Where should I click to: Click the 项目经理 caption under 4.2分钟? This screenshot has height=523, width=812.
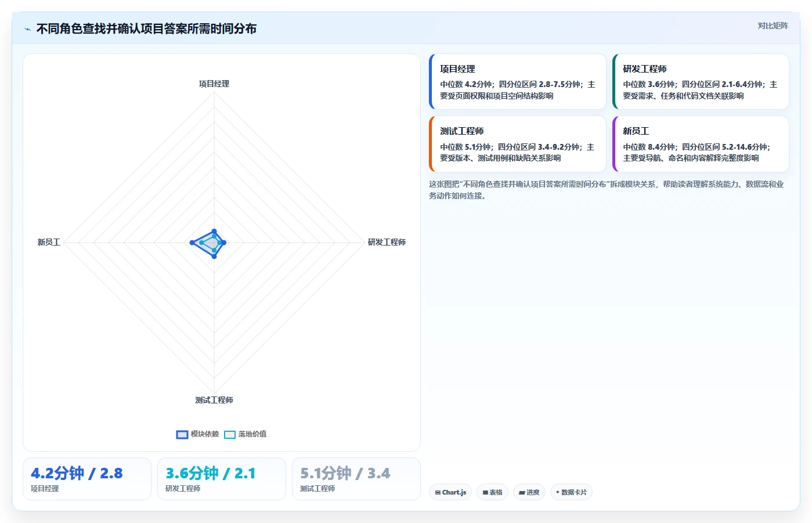click(x=45, y=489)
